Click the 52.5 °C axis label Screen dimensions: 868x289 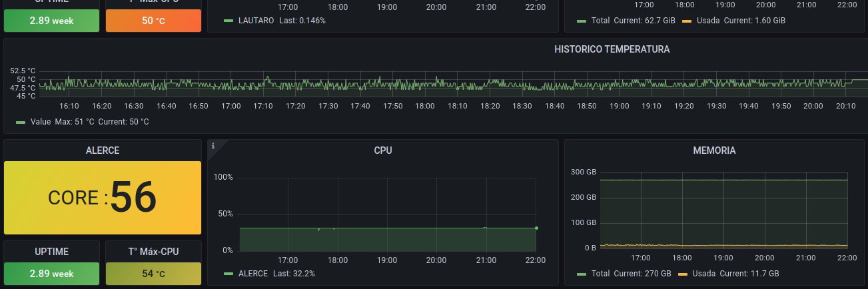coord(23,71)
